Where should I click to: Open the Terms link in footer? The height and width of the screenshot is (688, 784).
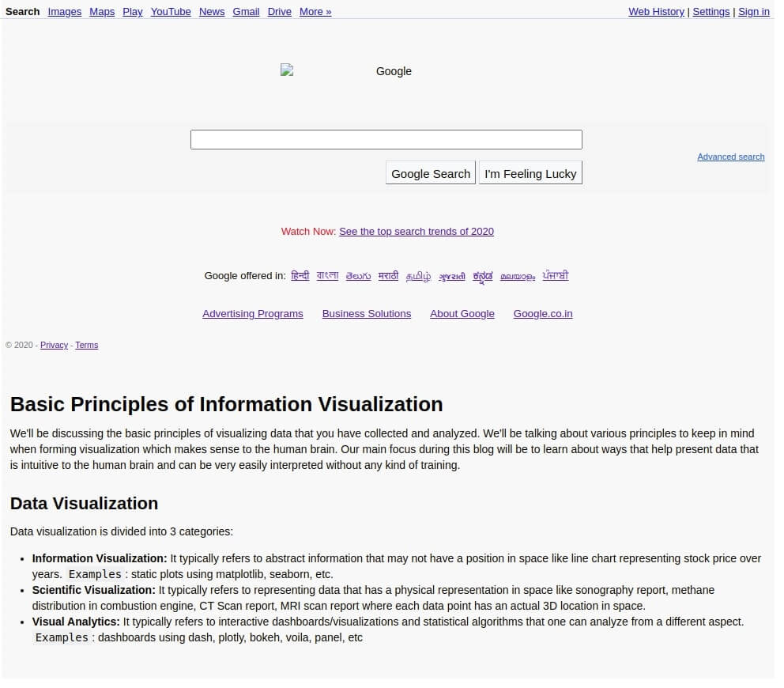[x=86, y=346]
